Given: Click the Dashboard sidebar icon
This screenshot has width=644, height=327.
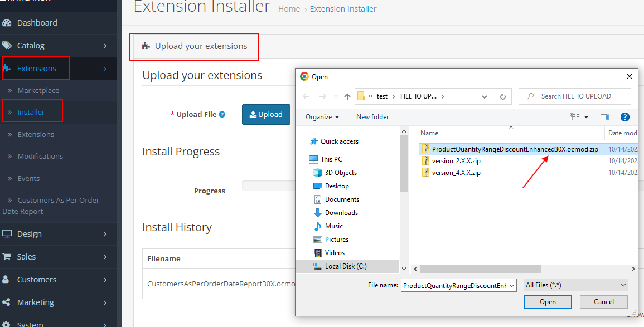Looking at the screenshot, I should pos(7,23).
